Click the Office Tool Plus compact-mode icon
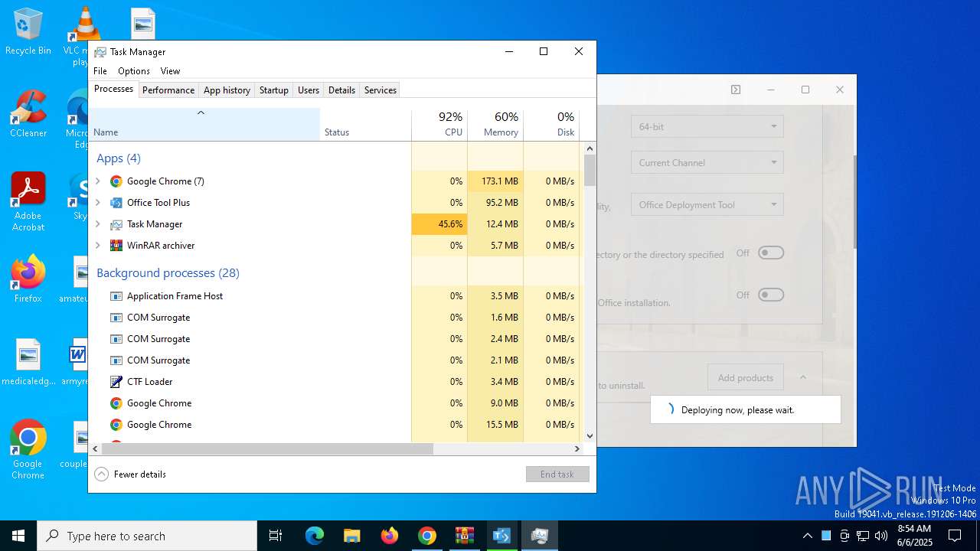 [x=736, y=90]
